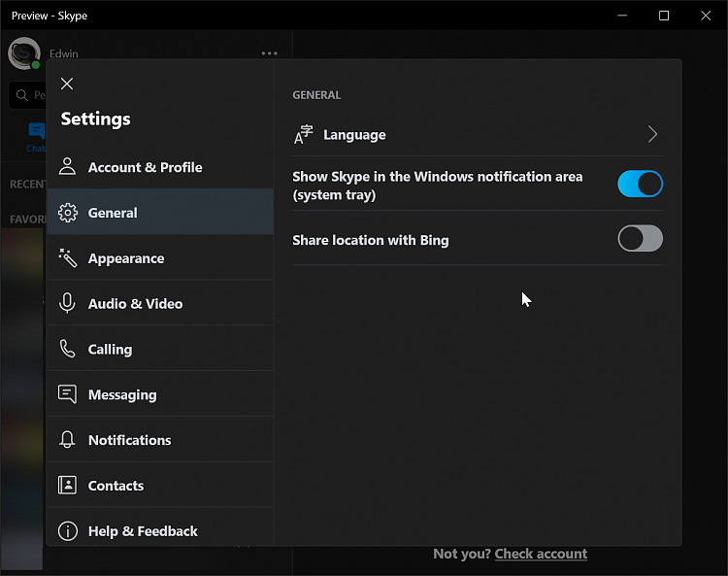
Task: Close the Settings panel with the X
Action: point(67,84)
